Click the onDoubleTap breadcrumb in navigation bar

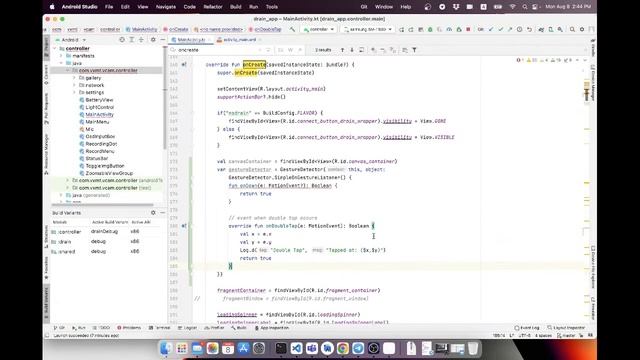point(265,29)
